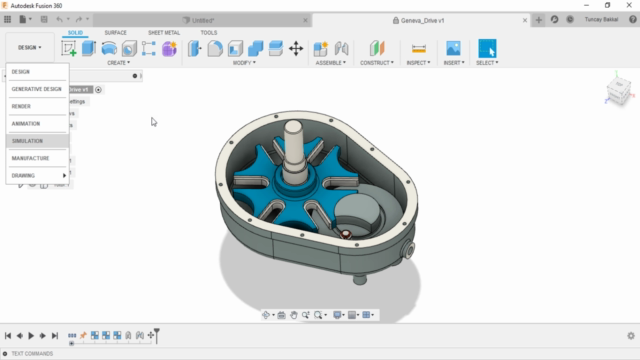The width and height of the screenshot is (640, 360).
Task: Open the Construct dropdown menu
Action: click(377, 62)
